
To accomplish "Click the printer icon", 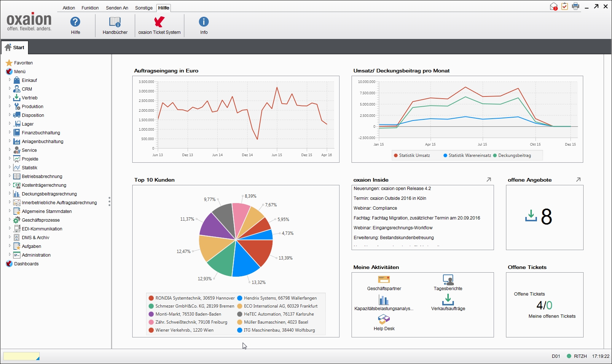I will (576, 6).
